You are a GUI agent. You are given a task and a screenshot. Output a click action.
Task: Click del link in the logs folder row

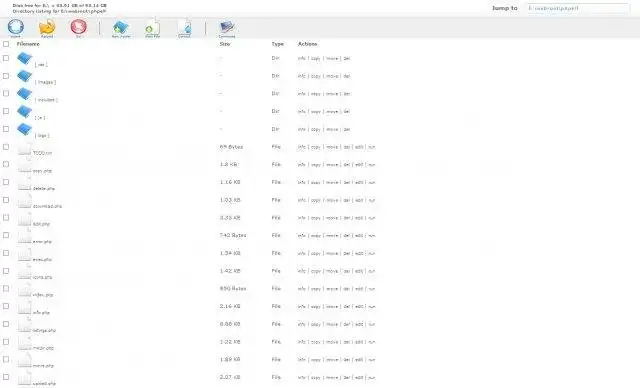(347, 129)
